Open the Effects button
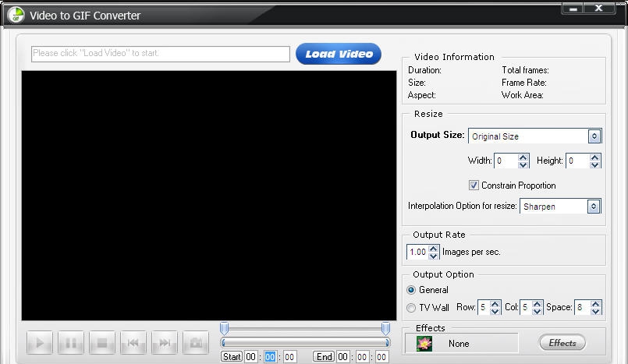The width and height of the screenshot is (628, 364). click(562, 343)
